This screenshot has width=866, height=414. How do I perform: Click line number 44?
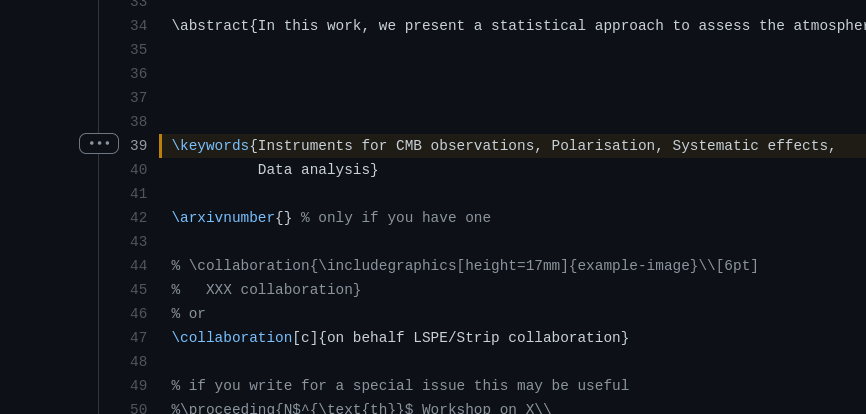pos(138,266)
